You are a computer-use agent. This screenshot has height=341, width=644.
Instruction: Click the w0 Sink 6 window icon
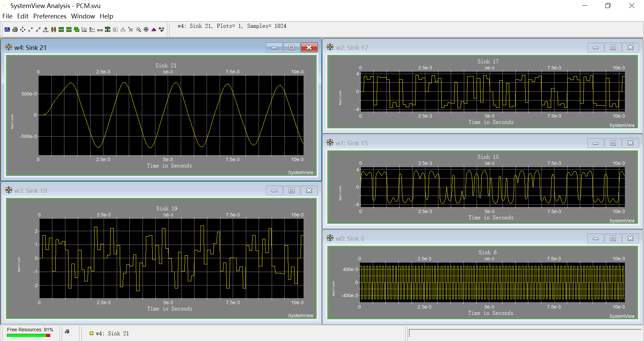330,238
